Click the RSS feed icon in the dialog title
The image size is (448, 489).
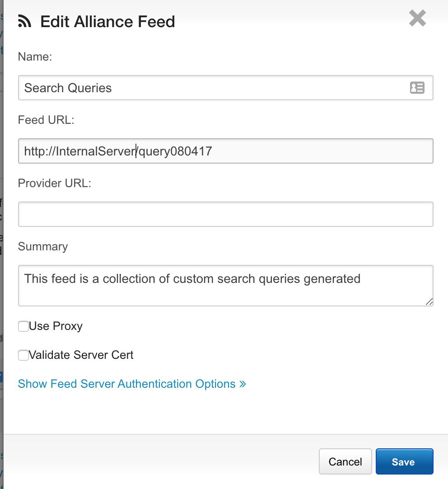point(25,22)
